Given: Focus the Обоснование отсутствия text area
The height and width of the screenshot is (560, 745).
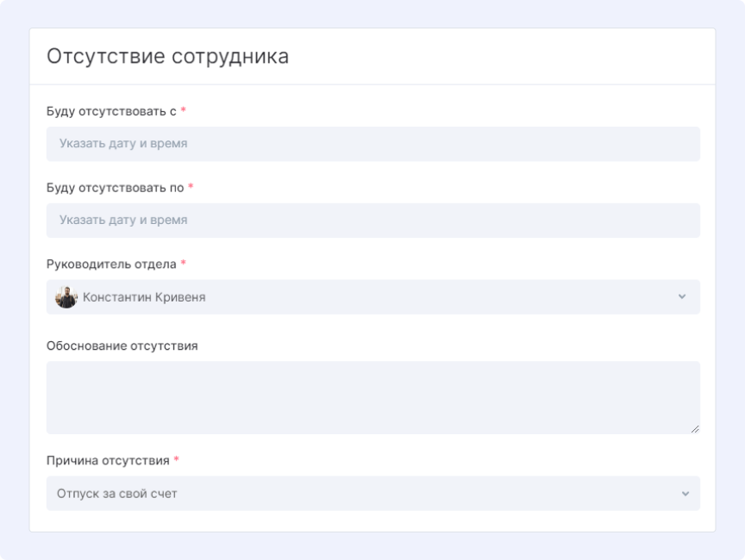Looking at the screenshot, I should tap(372, 396).
